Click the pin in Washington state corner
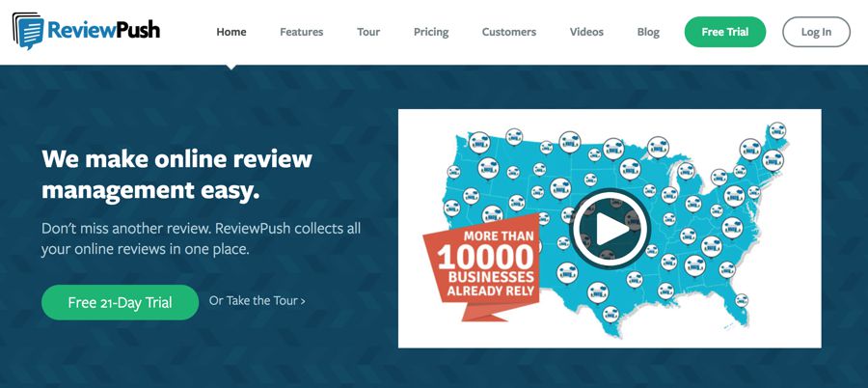The image size is (868, 388). (479, 143)
